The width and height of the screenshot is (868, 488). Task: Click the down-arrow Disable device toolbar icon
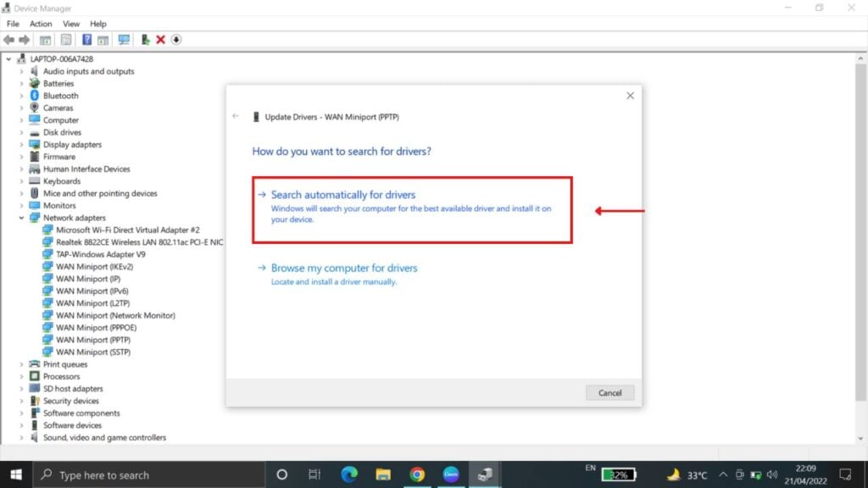(176, 40)
